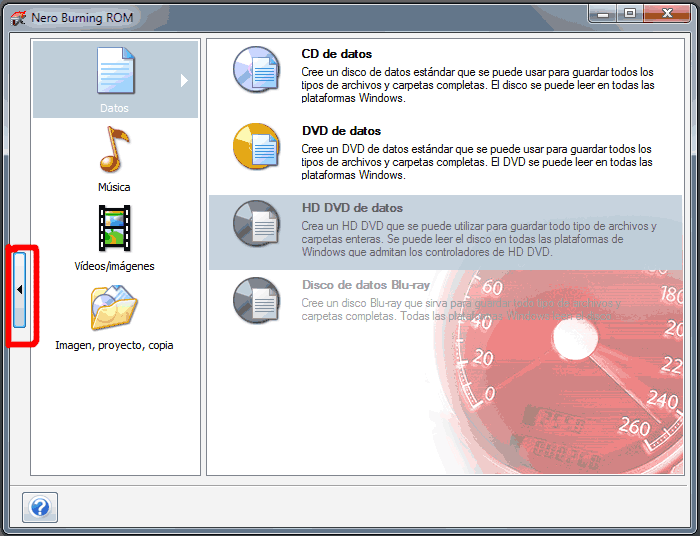This screenshot has width=700, height=536.
Task: Click the DVD de datos description text
Action: tap(476, 162)
